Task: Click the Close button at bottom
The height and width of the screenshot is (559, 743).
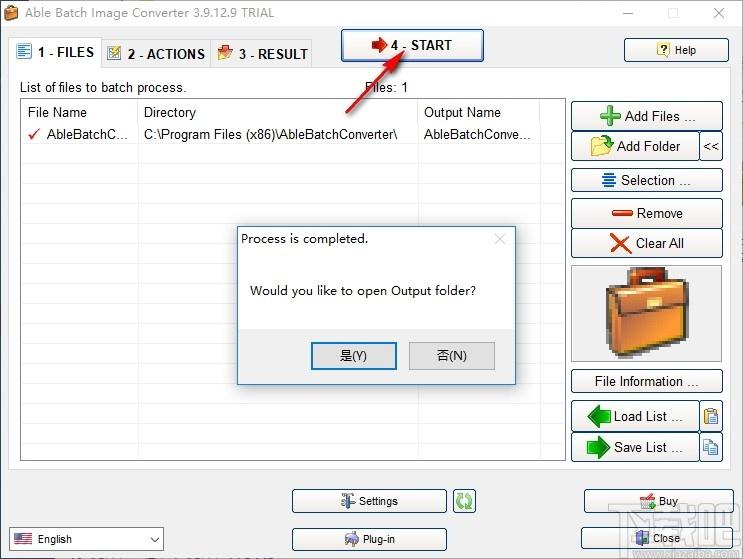Action: coord(657,538)
